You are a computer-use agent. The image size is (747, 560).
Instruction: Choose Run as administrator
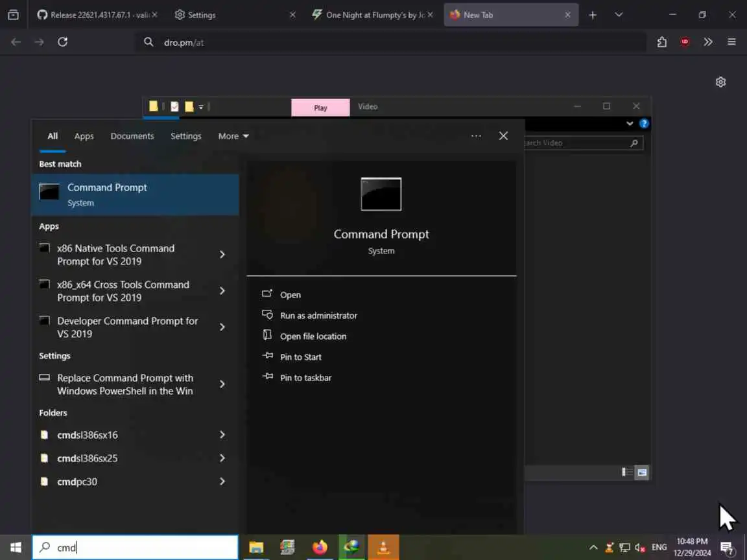click(318, 315)
